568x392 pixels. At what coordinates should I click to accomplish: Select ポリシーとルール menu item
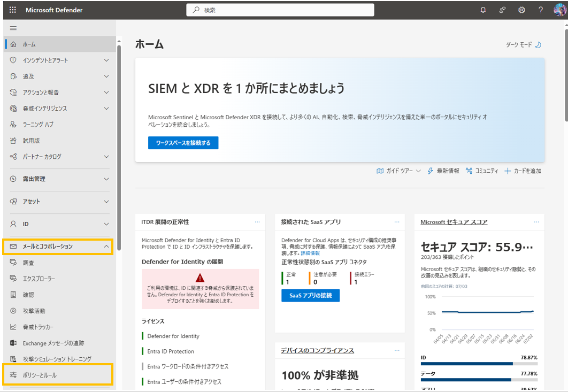58,375
